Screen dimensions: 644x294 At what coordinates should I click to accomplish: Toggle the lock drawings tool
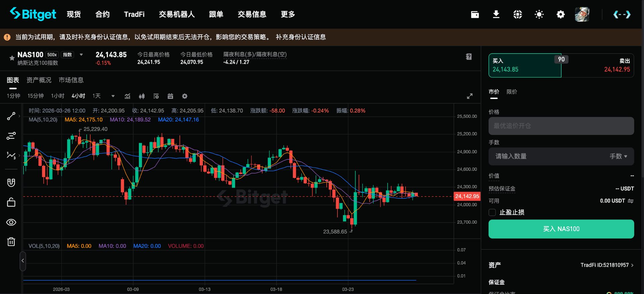click(11, 202)
